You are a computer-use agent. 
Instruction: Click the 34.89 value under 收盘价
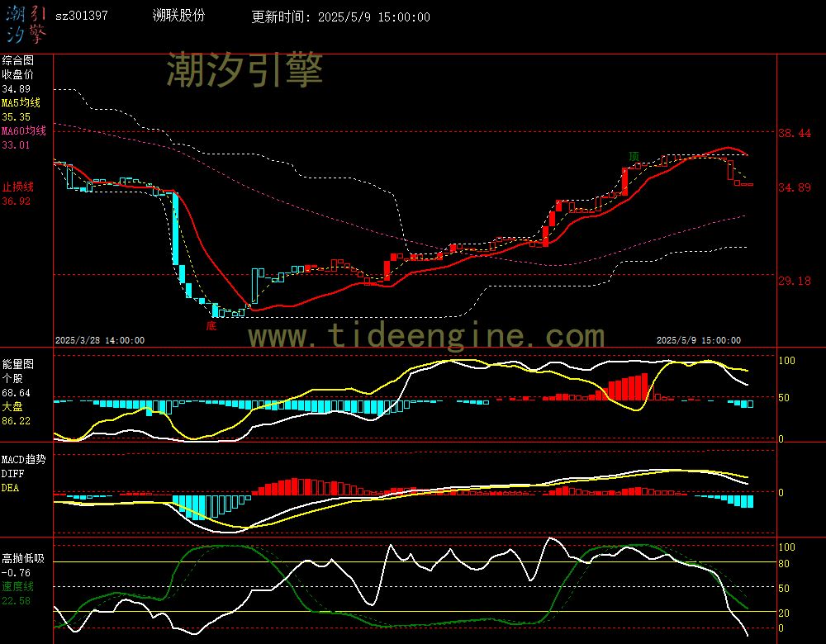(17, 89)
